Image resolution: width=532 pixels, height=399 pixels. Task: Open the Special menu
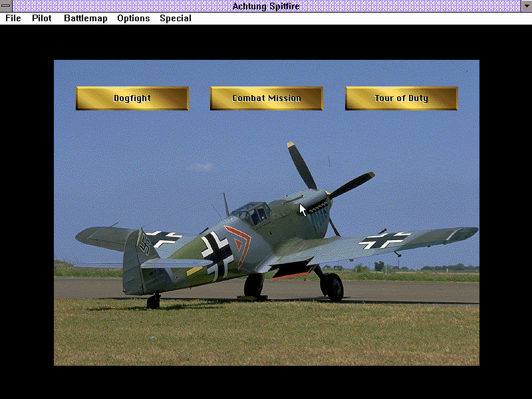[x=176, y=19]
